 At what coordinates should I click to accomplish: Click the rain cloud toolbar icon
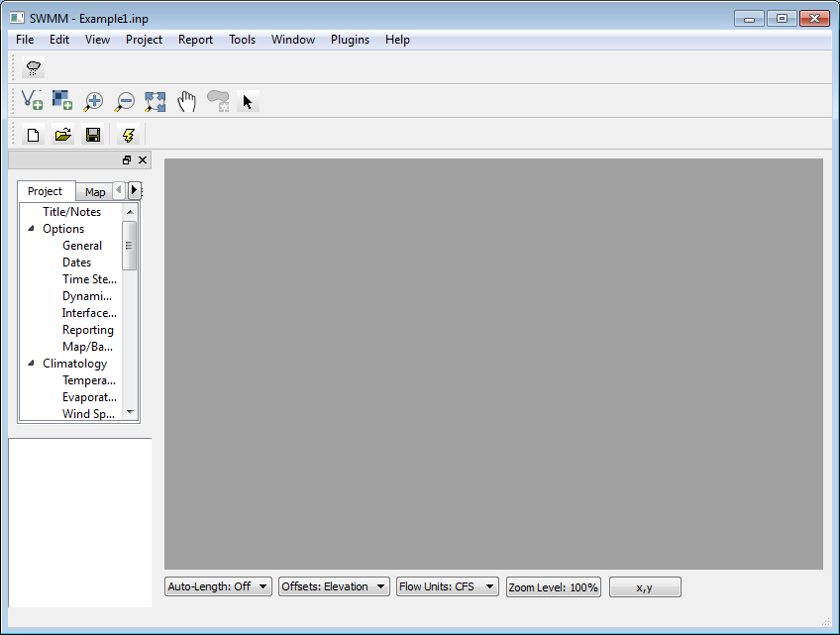click(34, 68)
